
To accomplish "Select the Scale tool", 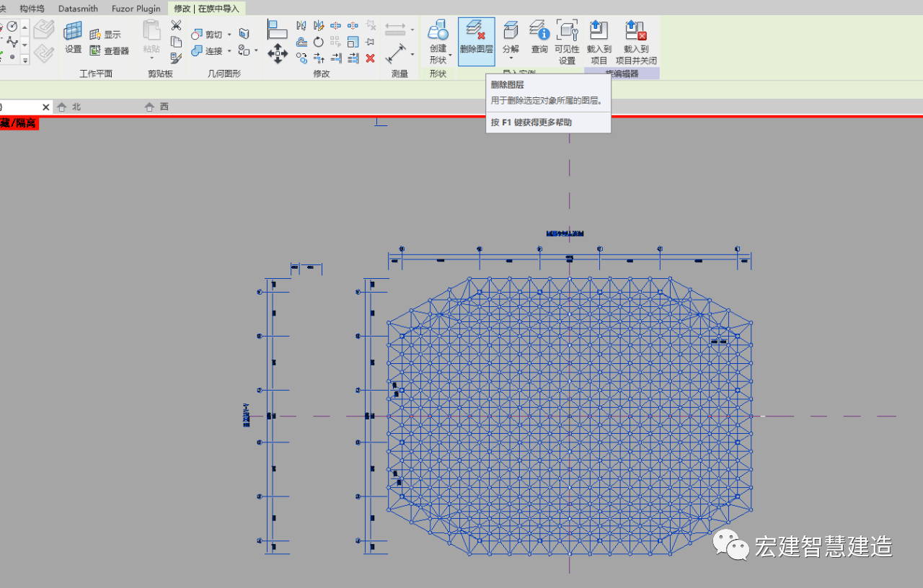I will click(353, 42).
